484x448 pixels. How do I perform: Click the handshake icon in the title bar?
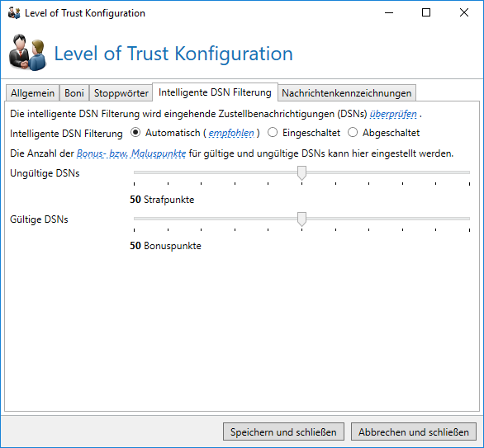(14, 13)
